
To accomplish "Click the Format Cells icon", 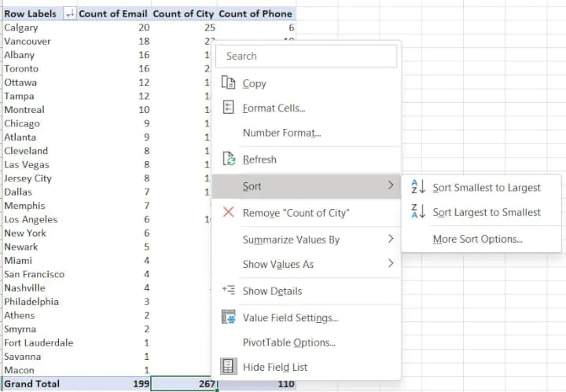I will pos(228,107).
